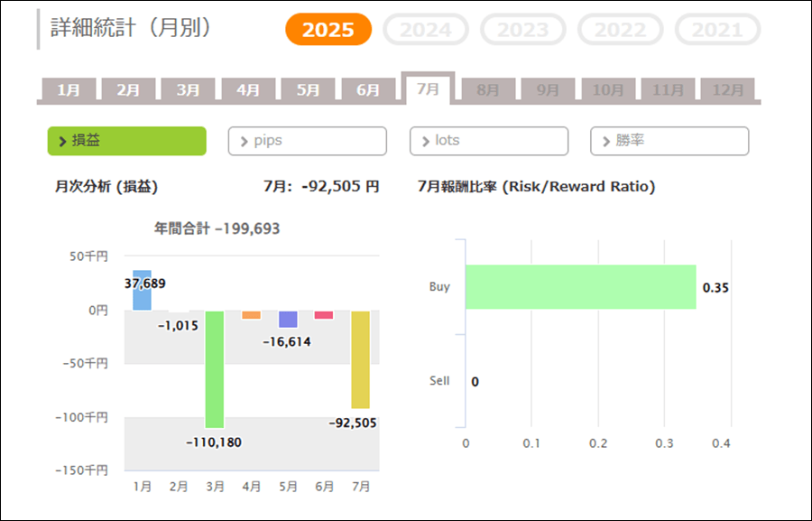Click the -92,505 bar value label
812x521 pixels.
coord(353,423)
